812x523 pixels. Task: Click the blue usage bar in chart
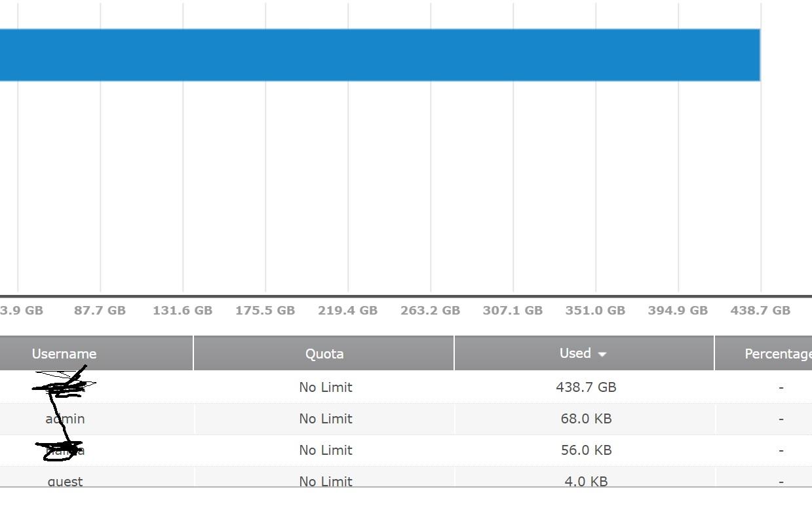point(380,55)
